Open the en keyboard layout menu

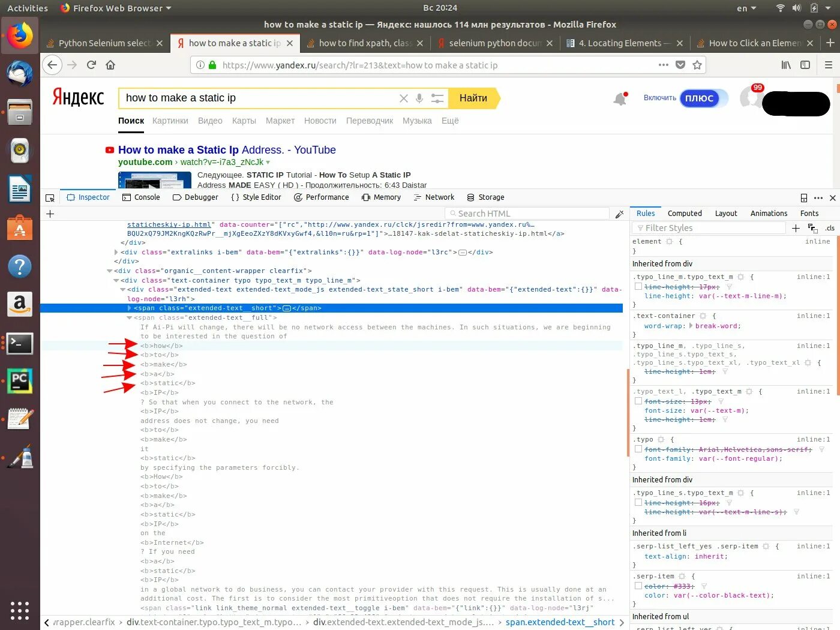pos(746,8)
